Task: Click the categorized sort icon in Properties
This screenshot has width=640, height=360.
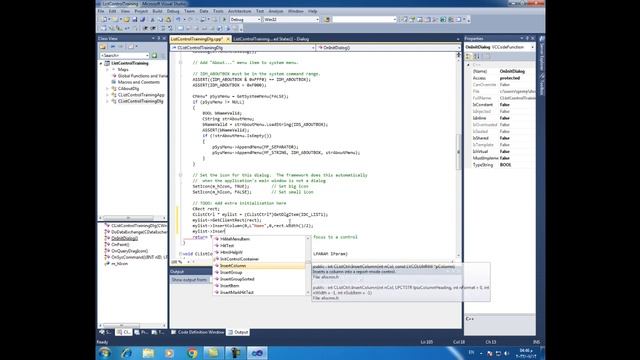Action: [469, 57]
